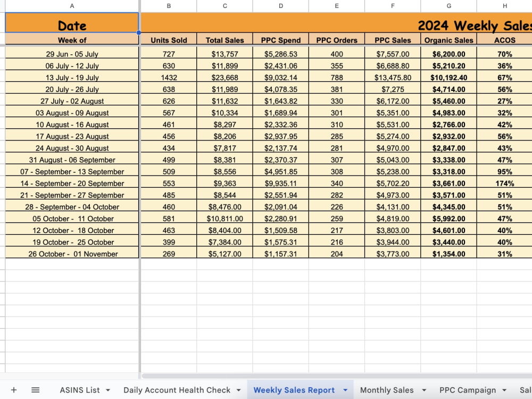This screenshot has width=532, height=399.
Task: Click the horizontal scrollbar
Action: tap(337, 376)
